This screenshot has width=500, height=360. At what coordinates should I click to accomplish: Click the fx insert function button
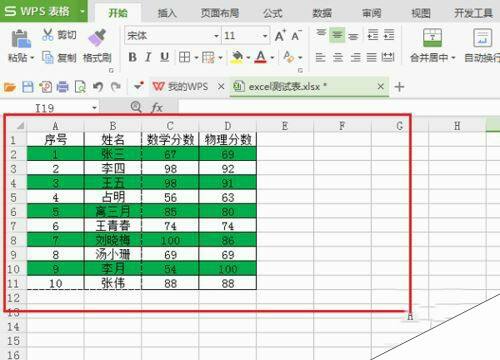tap(156, 107)
